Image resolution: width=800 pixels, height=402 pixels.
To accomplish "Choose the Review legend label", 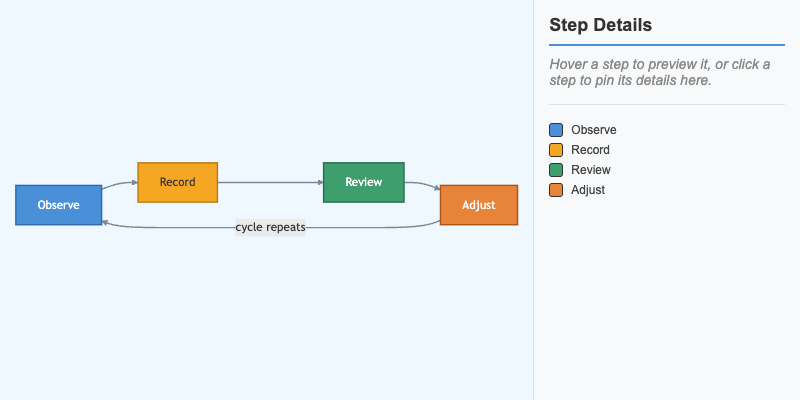I will pyautogui.click(x=591, y=170).
